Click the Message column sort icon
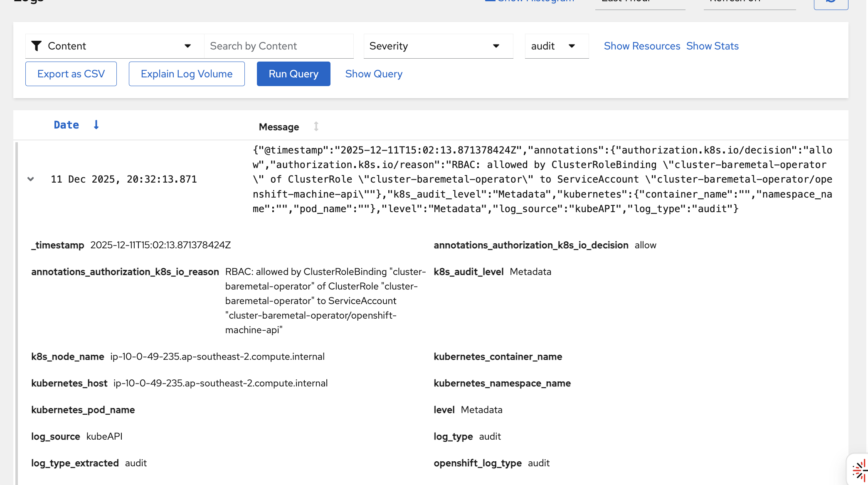Screen dimensions: 868x485 click(316, 126)
